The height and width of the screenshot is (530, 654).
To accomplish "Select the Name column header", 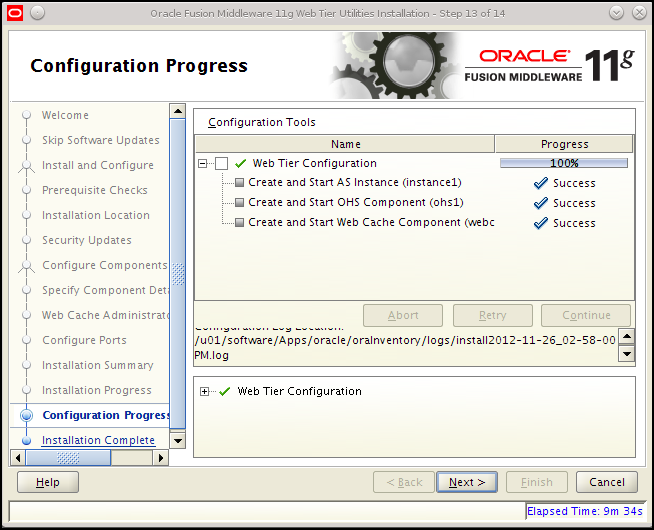I will coord(345,144).
